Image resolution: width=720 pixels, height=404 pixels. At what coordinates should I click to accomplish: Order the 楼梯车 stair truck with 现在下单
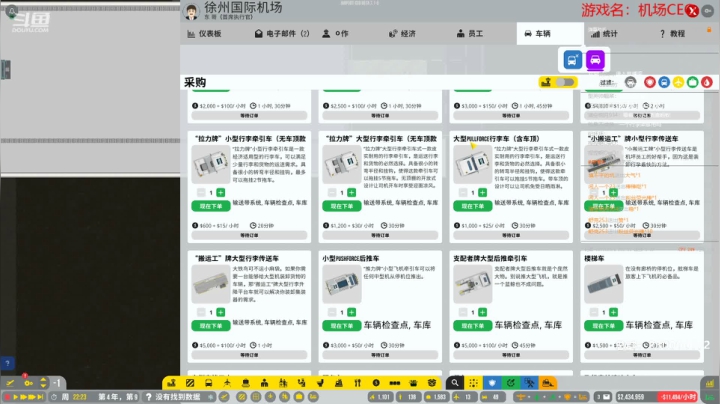click(603, 325)
